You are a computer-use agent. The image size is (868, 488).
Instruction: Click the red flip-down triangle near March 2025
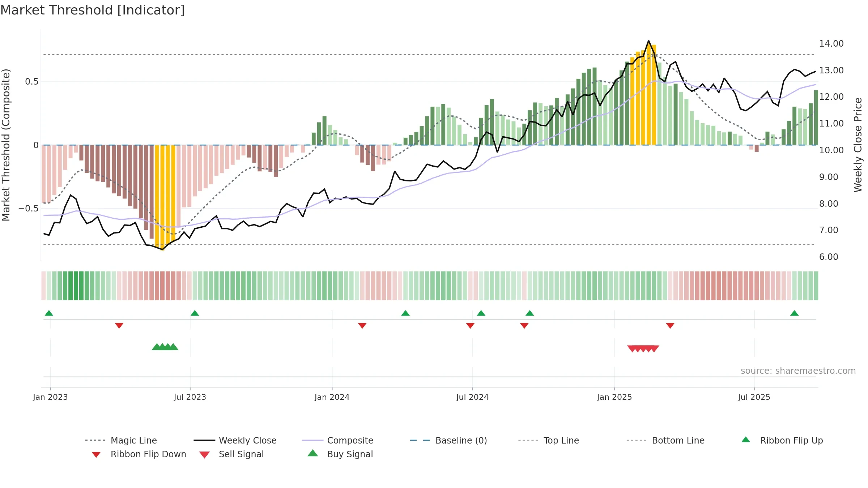click(x=670, y=326)
